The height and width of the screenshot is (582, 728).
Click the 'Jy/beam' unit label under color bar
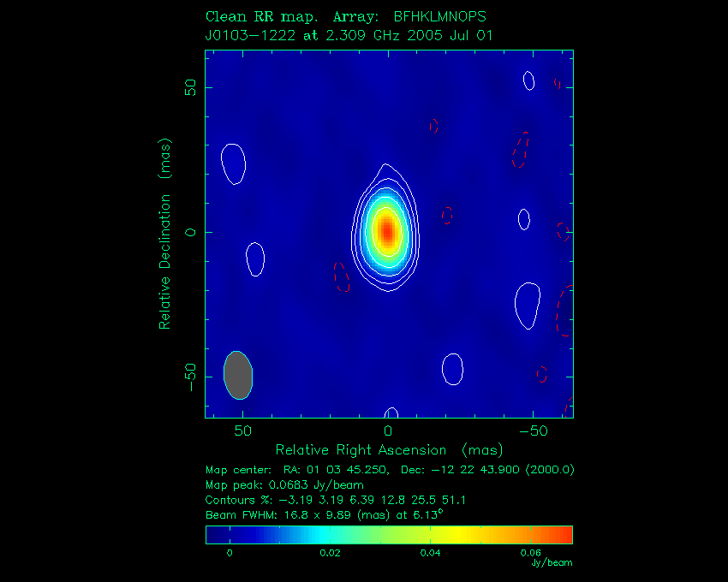[x=552, y=562]
